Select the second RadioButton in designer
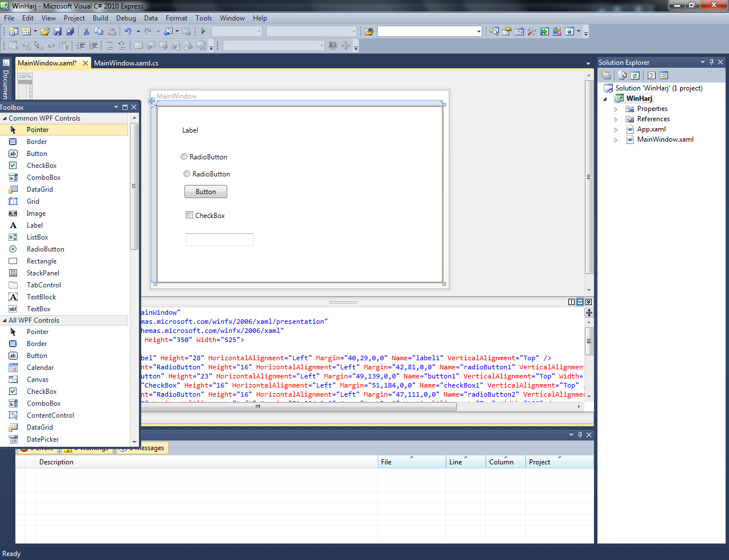The height and width of the screenshot is (560, 729). pos(207,174)
